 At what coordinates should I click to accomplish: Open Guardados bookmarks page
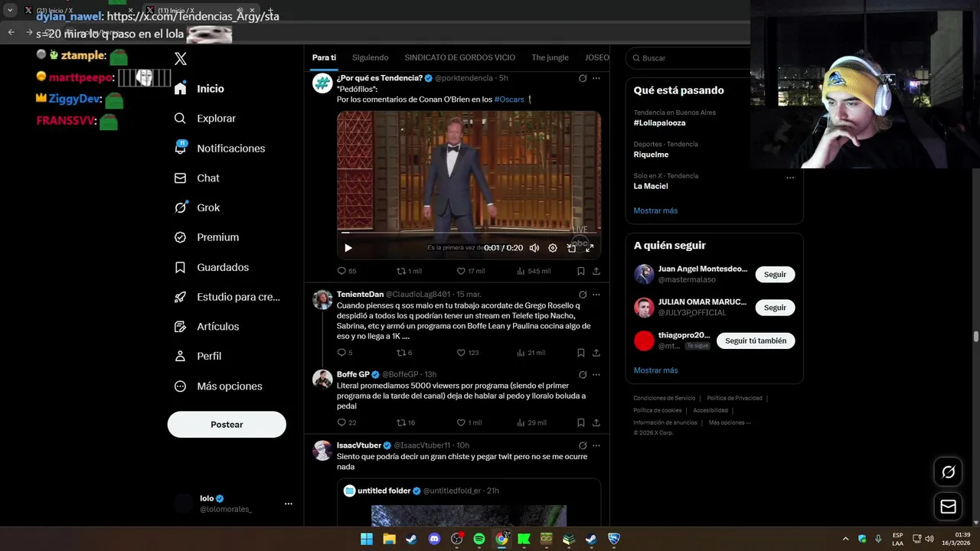coord(211,267)
